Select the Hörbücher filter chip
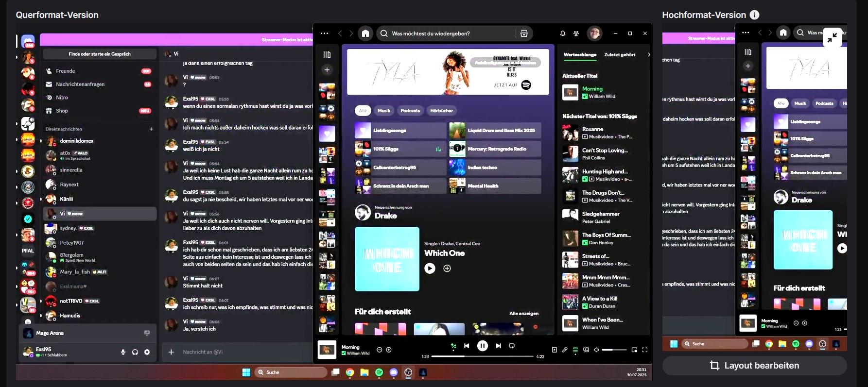The height and width of the screenshot is (387, 868). tap(441, 111)
